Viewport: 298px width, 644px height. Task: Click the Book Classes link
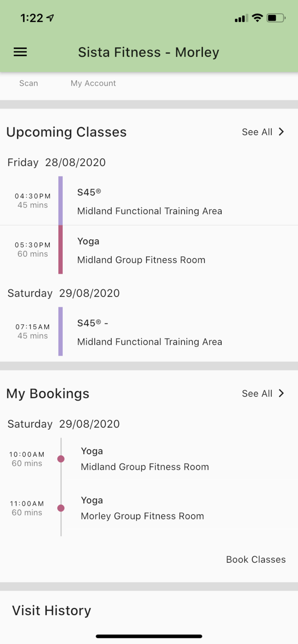(255, 559)
